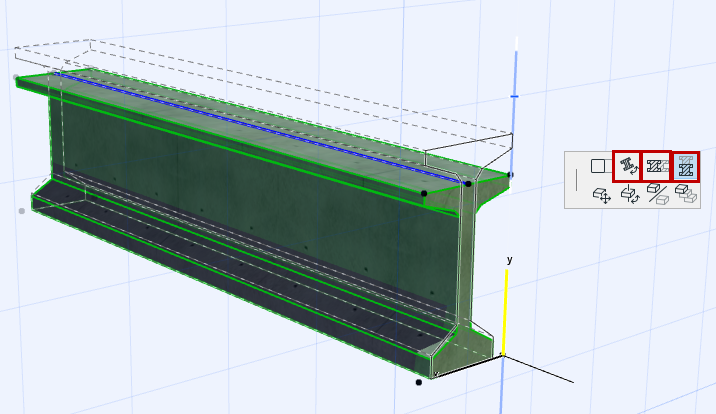This screenshot has width=716, height=414.
Task: Choose the Mirror Profile icon in the pet palette
Action: [x=657, y=166]
